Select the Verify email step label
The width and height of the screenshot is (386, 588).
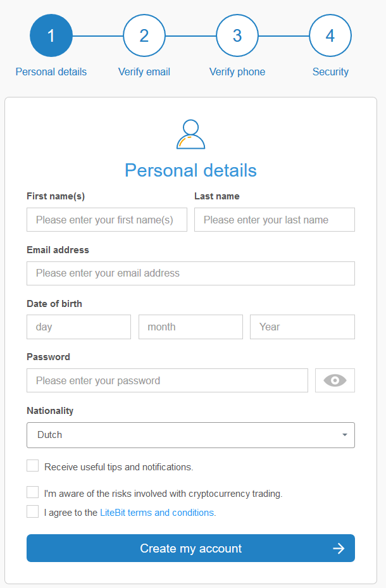tap(144, 72)
